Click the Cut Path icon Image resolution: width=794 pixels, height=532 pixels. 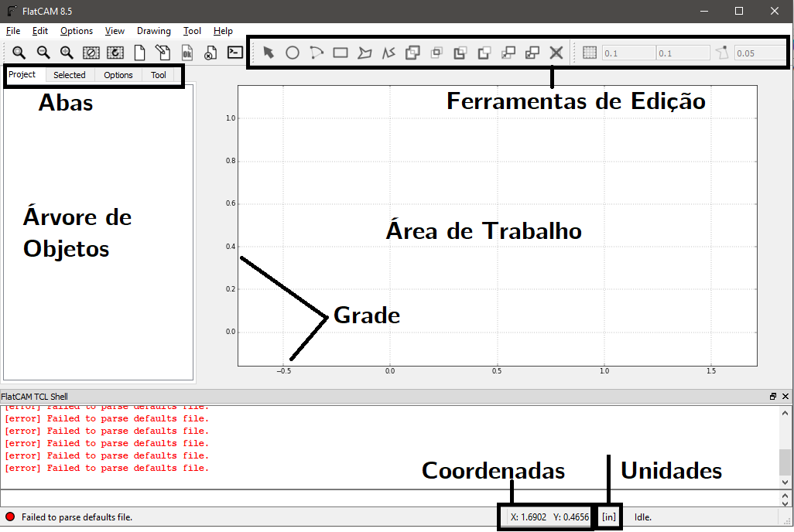484,53
